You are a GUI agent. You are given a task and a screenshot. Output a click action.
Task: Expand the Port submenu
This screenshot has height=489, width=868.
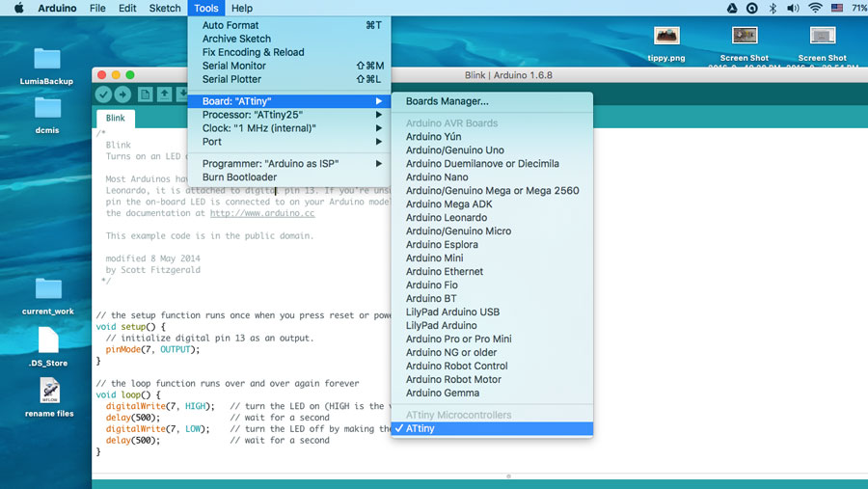click(289, 142)
